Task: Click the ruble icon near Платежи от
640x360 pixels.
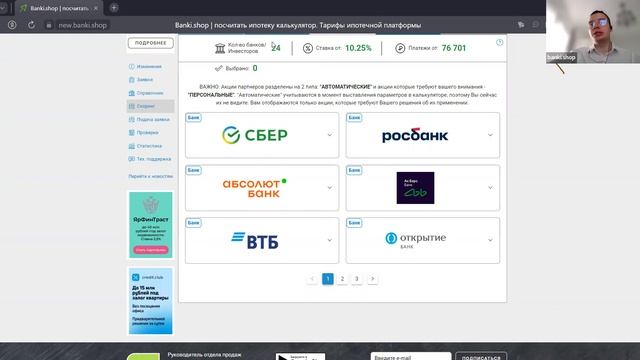Action: tap(400, 48)
